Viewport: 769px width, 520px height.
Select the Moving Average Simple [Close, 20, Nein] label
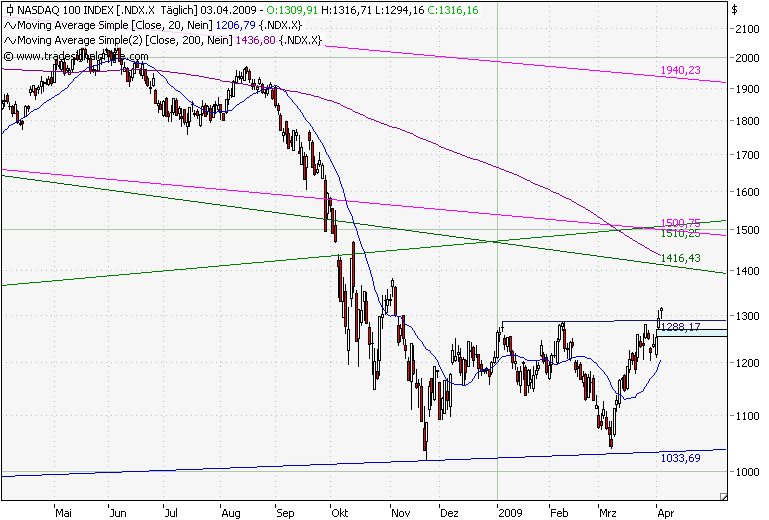pos(115,25)
